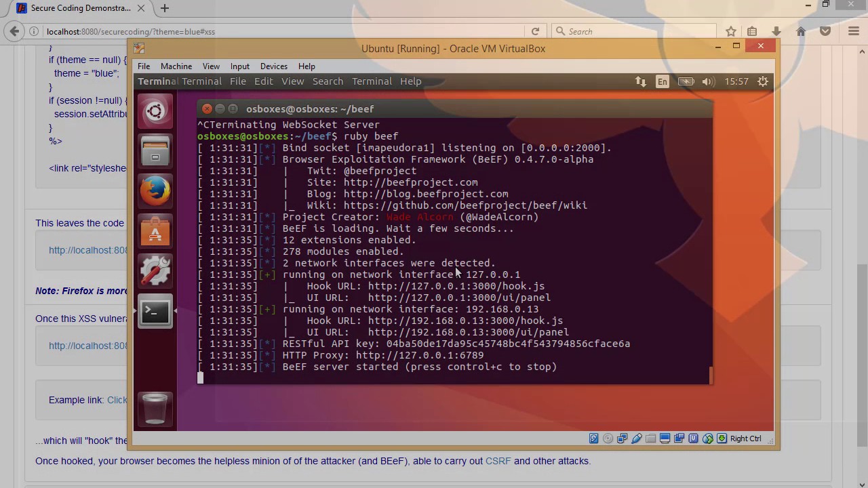The image size is (868, 488).
Task: Go to Firefox home page icon
Action: [x=801, y=31]
